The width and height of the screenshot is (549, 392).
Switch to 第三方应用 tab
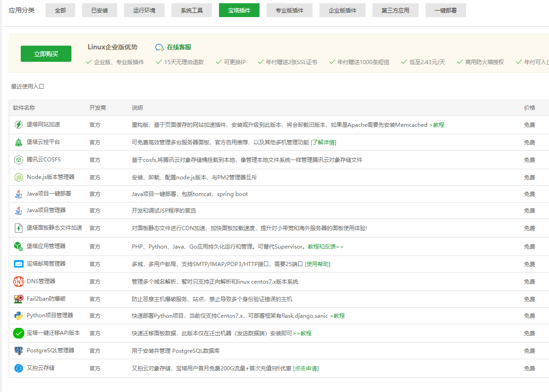click(x=396, y=10)
